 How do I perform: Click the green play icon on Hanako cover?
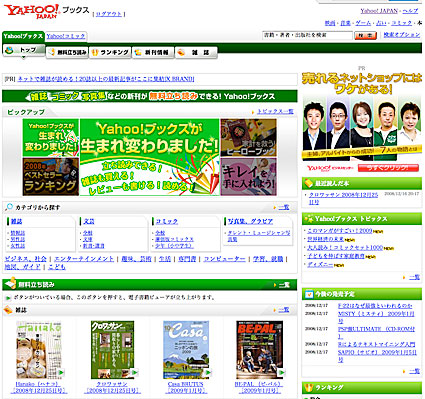[x=61, y=372]
